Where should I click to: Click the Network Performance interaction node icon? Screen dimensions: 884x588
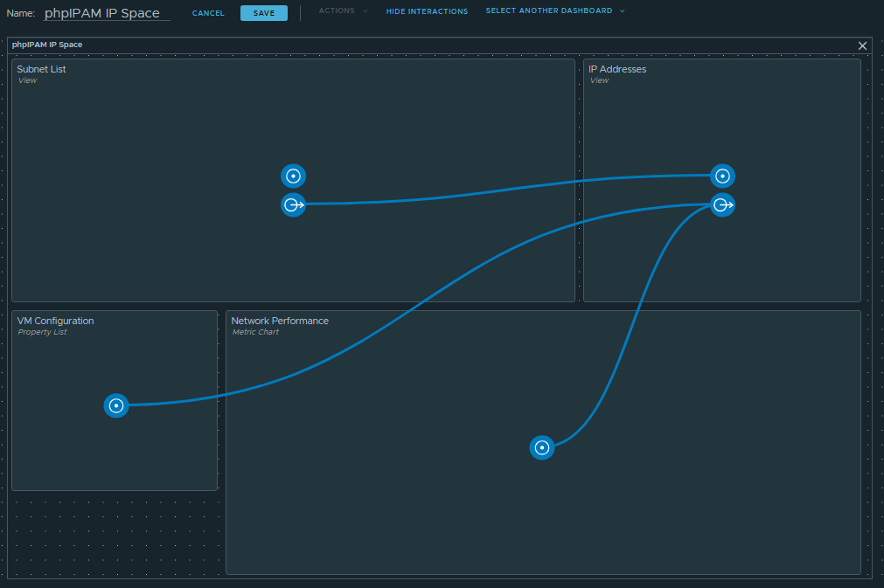pos(542,447)
